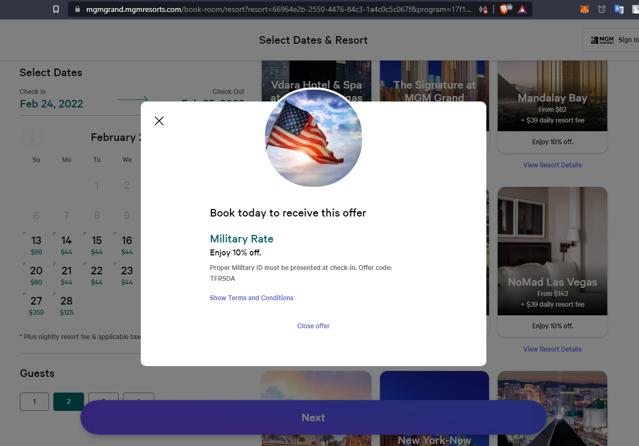The height and width of the screenshot is (446, 639).
Task: Click the bookmark icon in address bar
Action: (x=56, y=9)
